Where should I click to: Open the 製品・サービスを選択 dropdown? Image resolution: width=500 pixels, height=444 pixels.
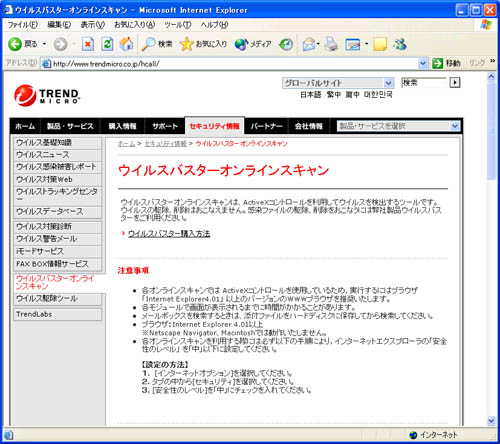[398, 126]
